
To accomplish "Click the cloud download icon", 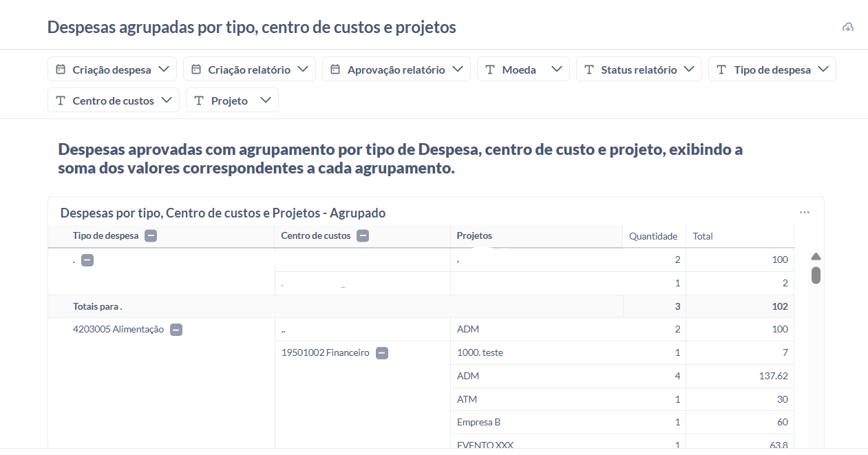I will coord(848,28).
